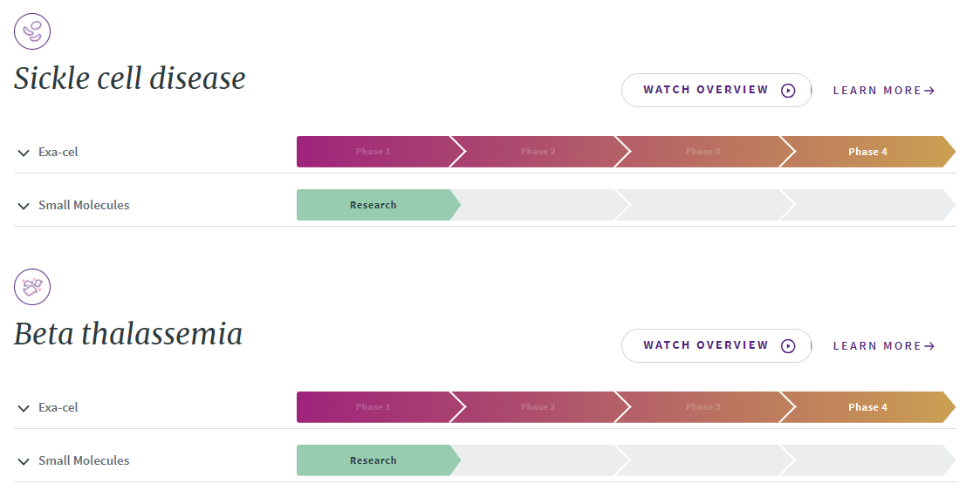This screenshot has width=980, height=504.
Task: Open Watch Overview for Beta thalassemia
Action: pos(716,346)
